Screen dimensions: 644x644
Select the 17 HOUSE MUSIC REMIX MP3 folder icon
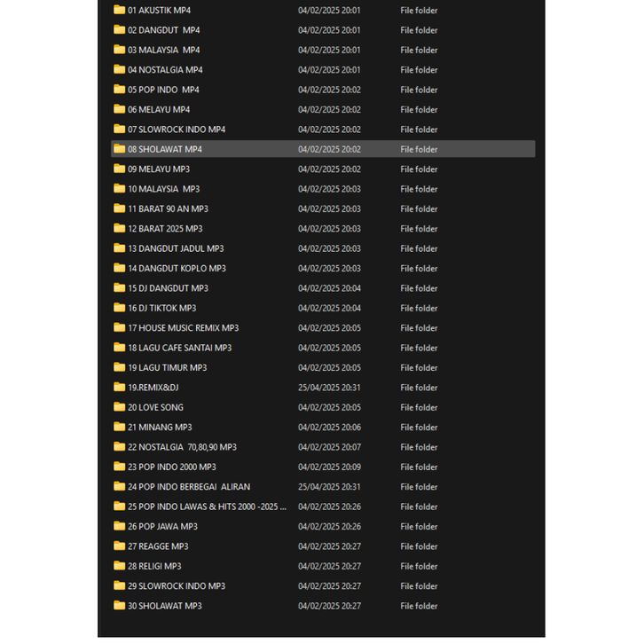[x=119, y=327]
